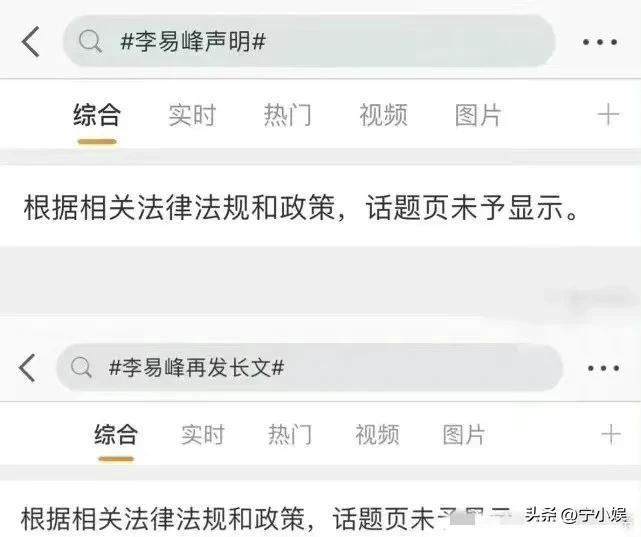
Task: Open the three-dot menu in the lower header
Action: coord(603,368)
